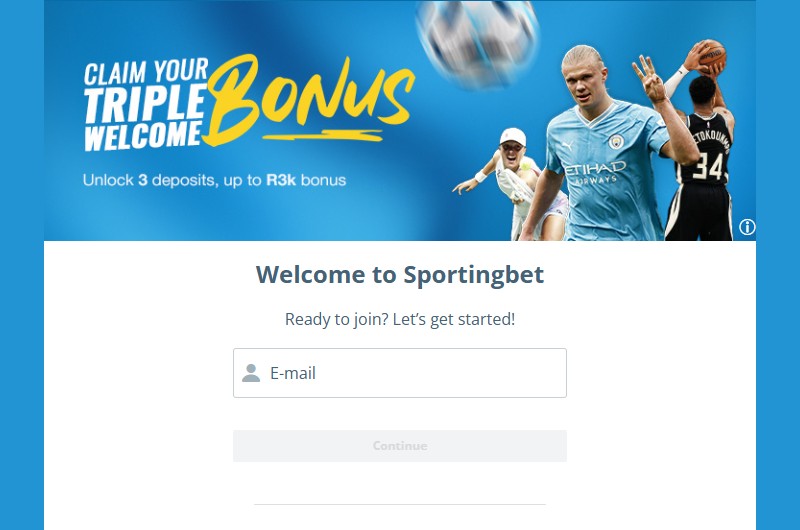Click the Etihad Airways sponsor text on shirt
Screen dimensions: 800x530
tap(594, 173)
